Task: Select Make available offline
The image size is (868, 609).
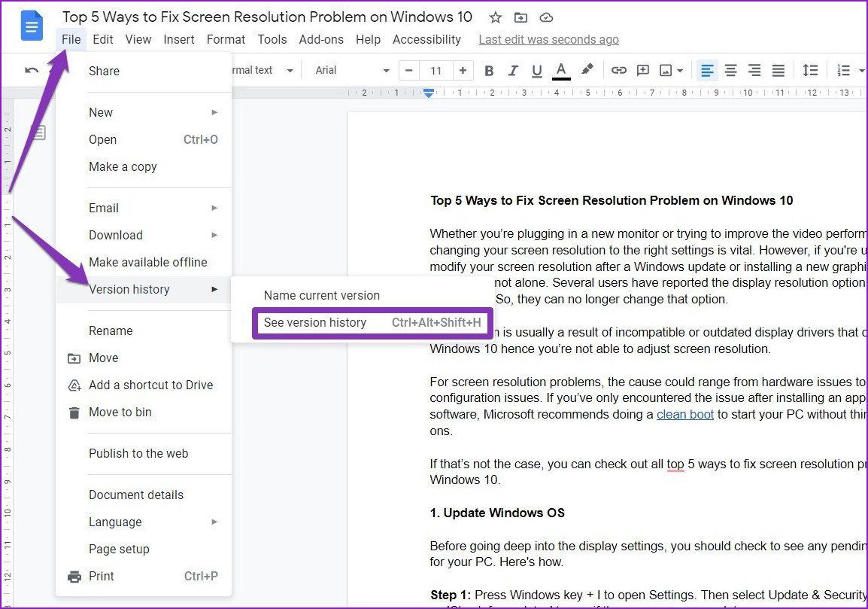Action: click(x=144, y=262)
